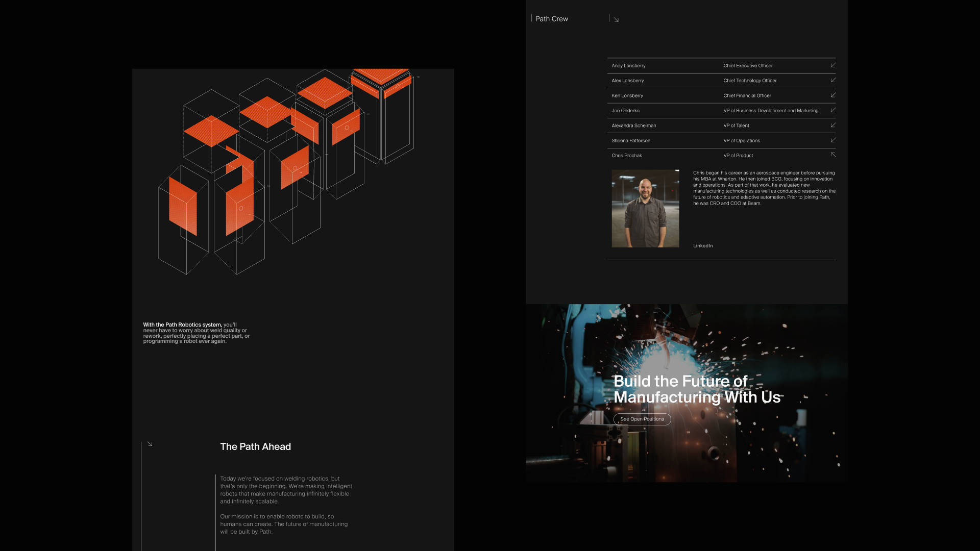
Task: Click the arrow icon left of The Path Ahead
Action: [x=150, y=444]
